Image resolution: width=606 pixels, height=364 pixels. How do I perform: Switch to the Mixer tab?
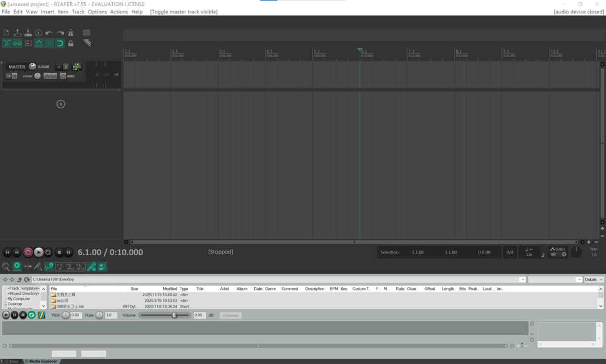coord(12,361)
